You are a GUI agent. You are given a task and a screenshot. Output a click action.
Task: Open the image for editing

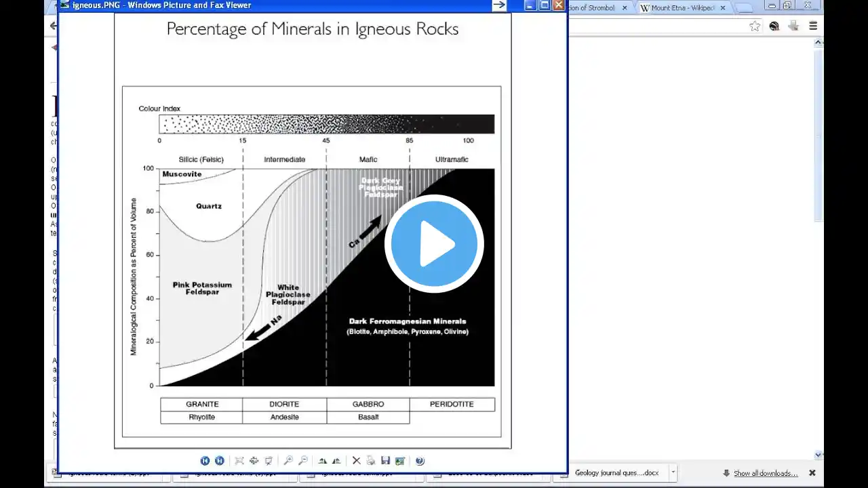coord(400,461)
